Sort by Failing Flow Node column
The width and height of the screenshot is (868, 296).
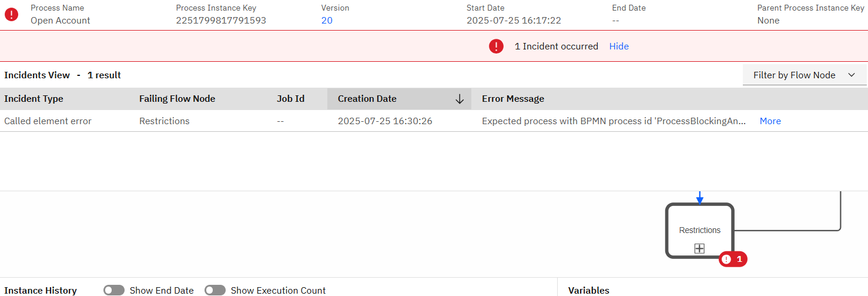tap(177, 99)
